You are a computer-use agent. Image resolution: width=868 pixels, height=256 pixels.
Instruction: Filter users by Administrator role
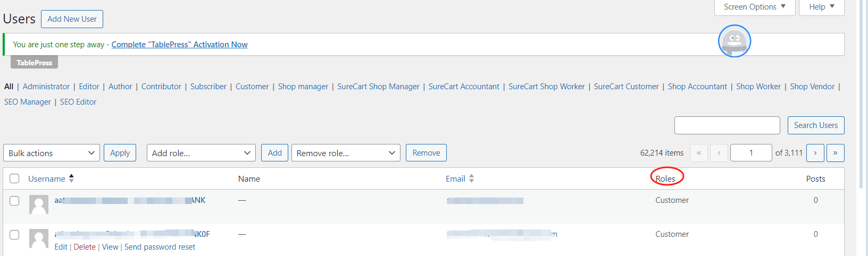click(46, 87)
